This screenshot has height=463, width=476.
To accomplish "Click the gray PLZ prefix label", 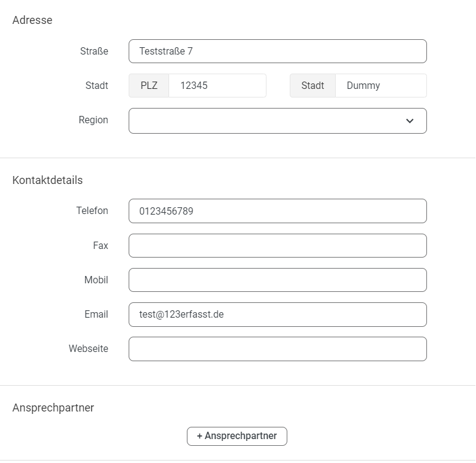I will point(149,85).
